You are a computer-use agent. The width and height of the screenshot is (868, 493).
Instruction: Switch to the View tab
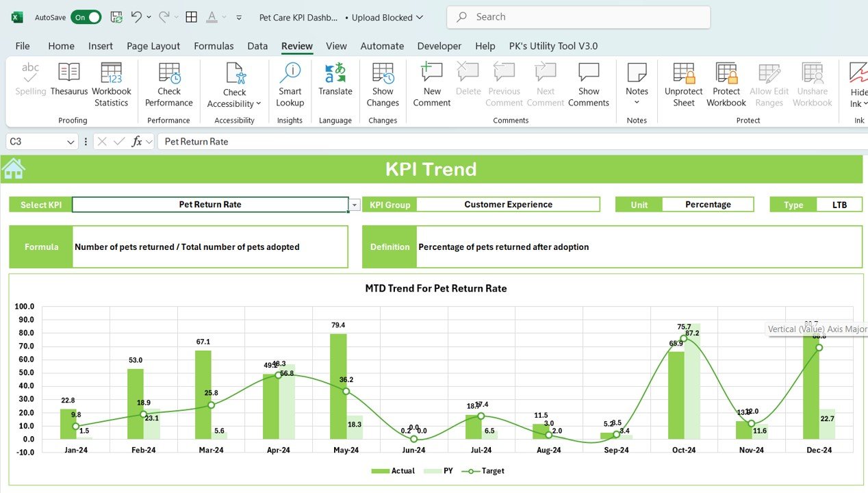point(336,46)
